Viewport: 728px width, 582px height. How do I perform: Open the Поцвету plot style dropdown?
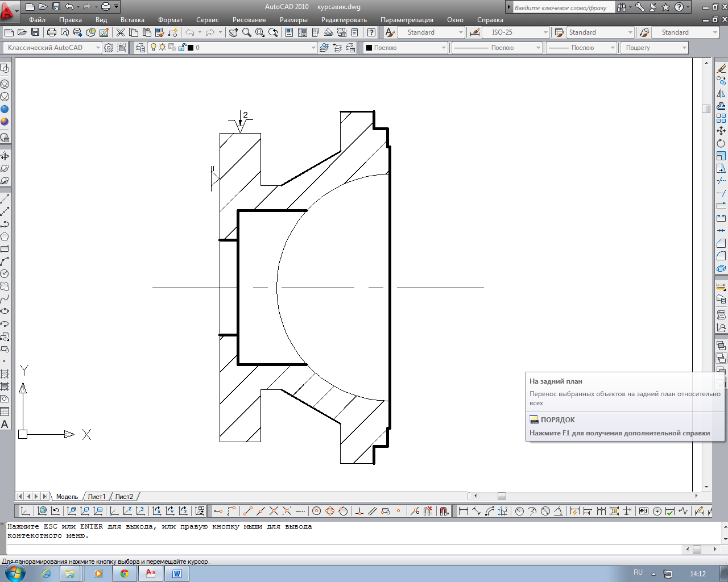(684, 48)
